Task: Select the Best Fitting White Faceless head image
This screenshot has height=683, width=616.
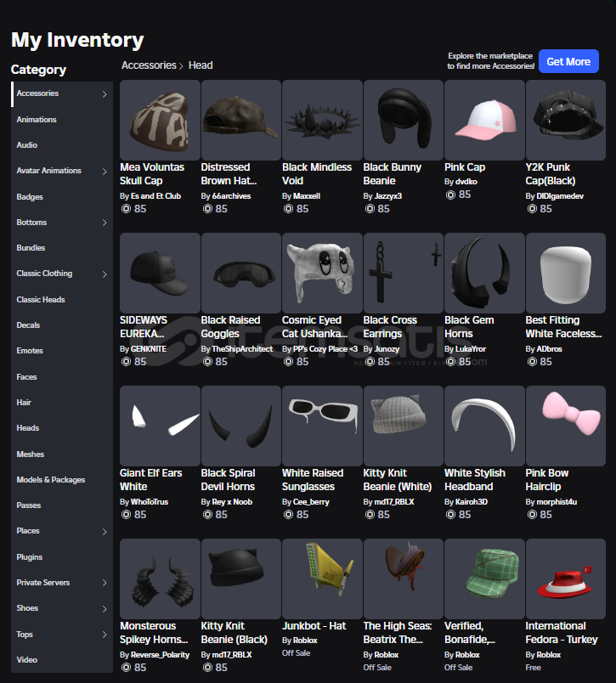Action: click(x=566, y=273)
